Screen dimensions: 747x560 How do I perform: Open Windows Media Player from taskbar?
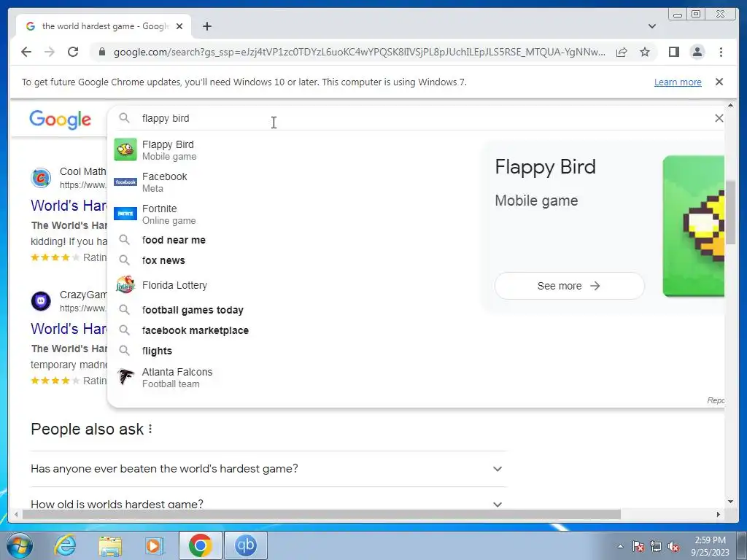[155, 545]
